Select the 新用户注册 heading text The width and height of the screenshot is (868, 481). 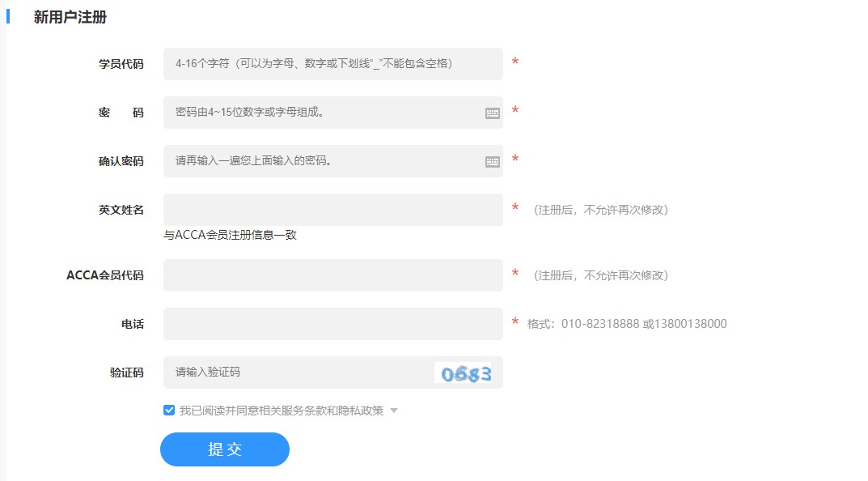point(70,17)
